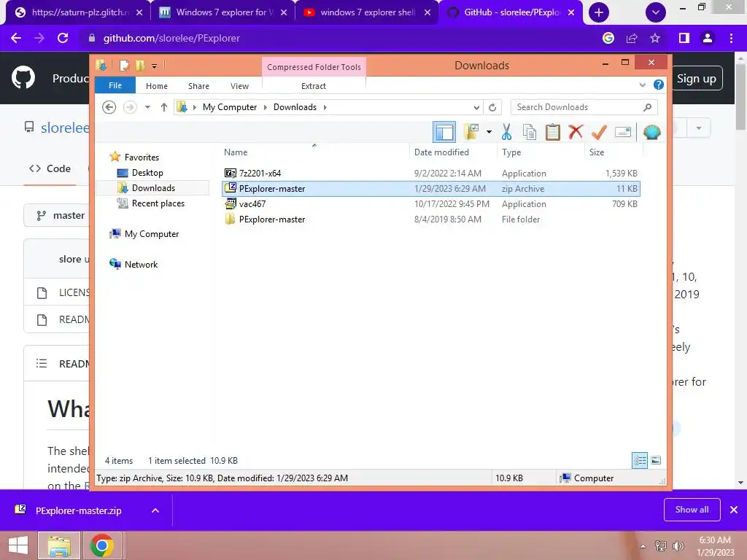Sort by Date modified column
Viewport: 747px width, 560px height.
pos(453,152)
